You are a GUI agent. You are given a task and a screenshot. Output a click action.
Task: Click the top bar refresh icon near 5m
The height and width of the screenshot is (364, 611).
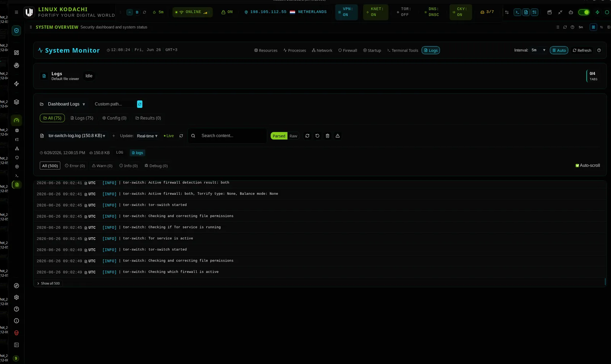pyautogui.click(x=144, y=12)
